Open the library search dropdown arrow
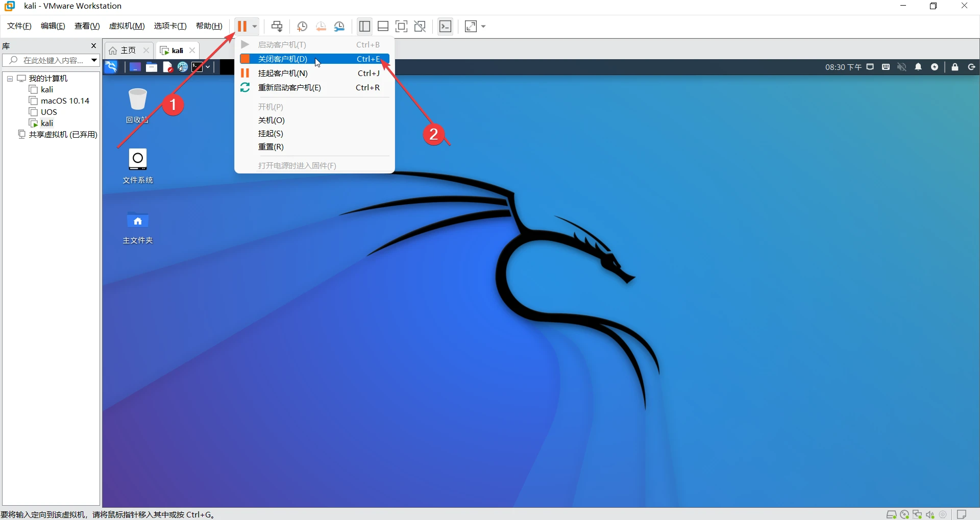The image size is (980, 520). pos(94,60)
